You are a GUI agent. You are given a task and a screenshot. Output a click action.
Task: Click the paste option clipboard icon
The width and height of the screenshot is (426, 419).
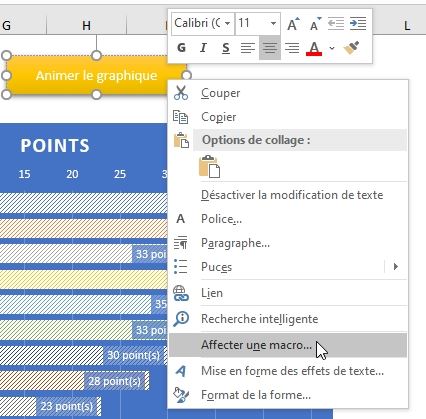pos(209,166)
